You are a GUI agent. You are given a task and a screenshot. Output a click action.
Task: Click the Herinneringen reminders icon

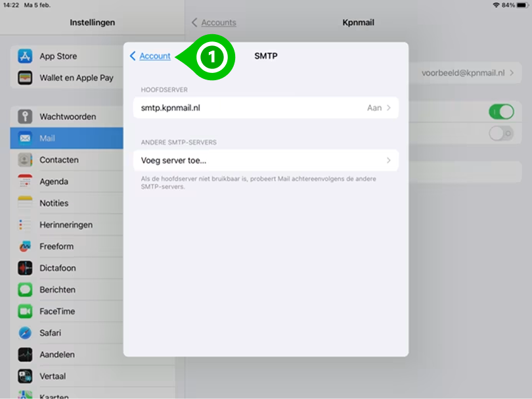tap(25, 224)
